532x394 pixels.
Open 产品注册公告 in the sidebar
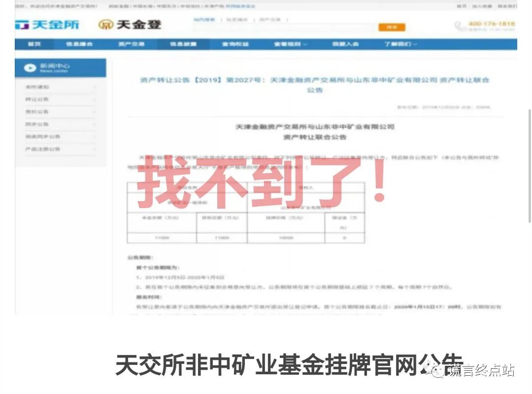(43, 149)
